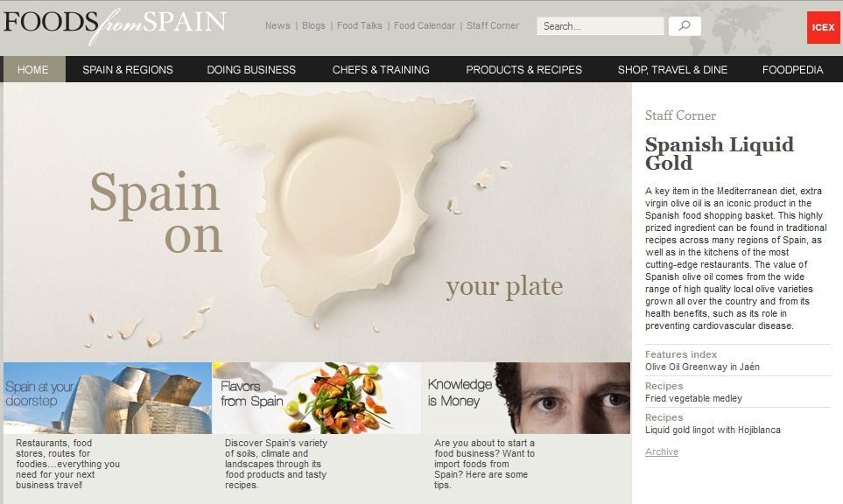Open Olive Oil Greenway in Jaén feature
843x504 pixels.
click(x=702, y=367)
